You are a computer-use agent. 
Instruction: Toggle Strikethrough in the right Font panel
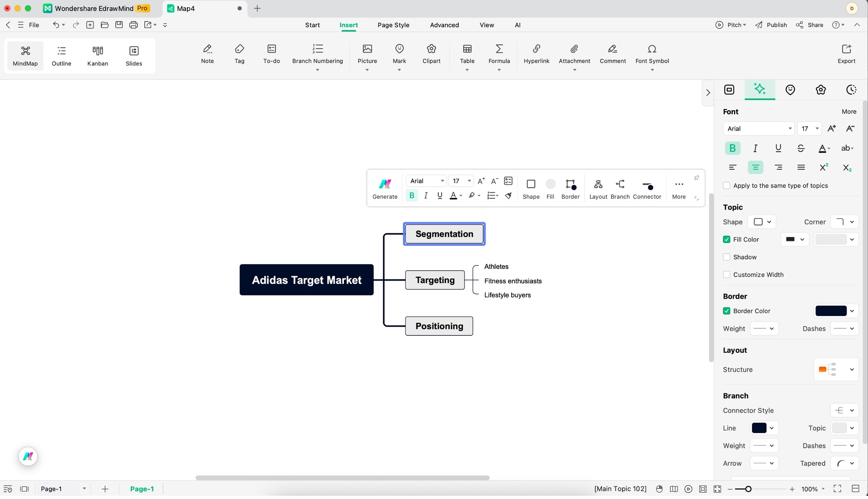tap(800, 148)
